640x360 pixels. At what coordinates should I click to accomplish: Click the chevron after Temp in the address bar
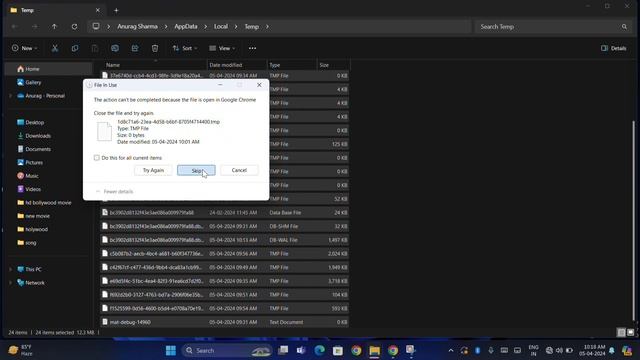click(267, 27)
